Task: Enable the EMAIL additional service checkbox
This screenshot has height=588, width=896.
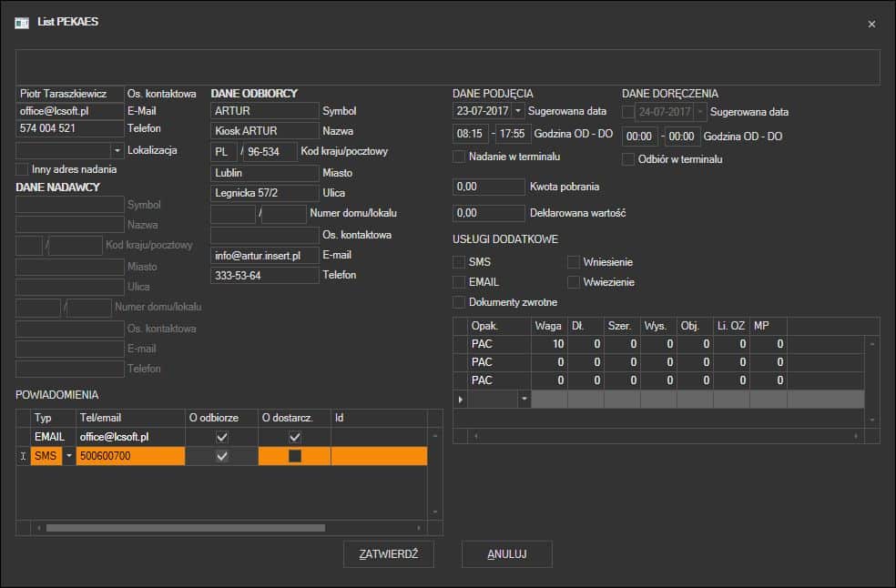Action: click(x=458, y=282)
